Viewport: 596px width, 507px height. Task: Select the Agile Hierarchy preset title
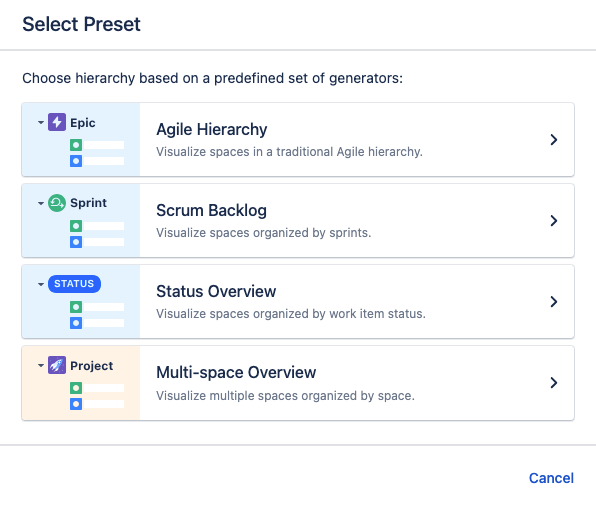(212, 130)
